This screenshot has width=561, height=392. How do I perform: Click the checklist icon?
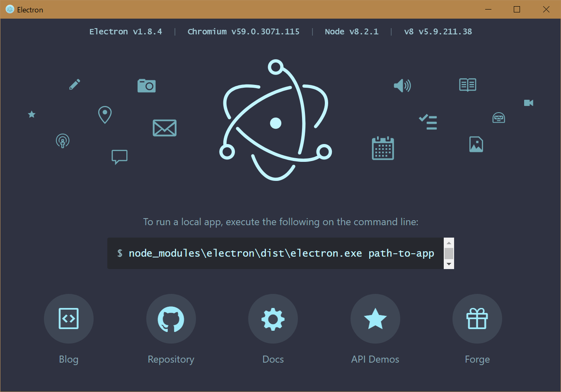[428, 122]
